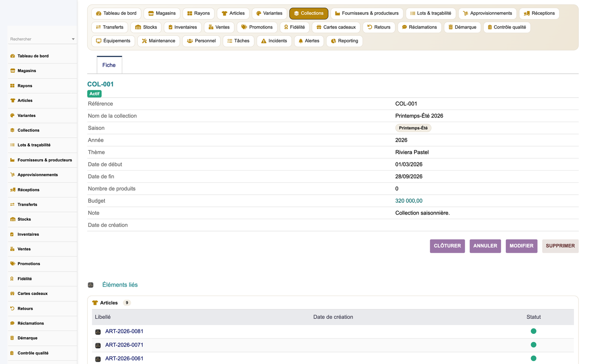This screenshot has height=364, width=589.
Task: Click the Printemps-Été season tag
Action: click(413, 128)
